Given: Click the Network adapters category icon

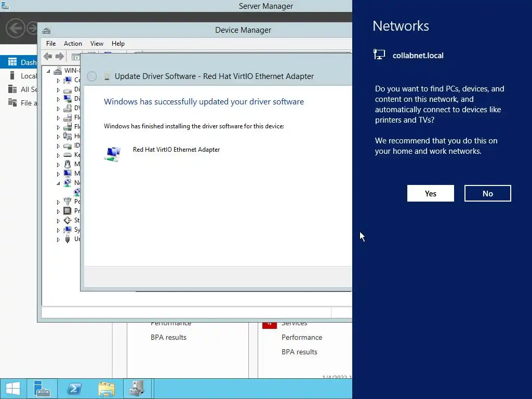Looking at the screenshot, I should [68, 183].
